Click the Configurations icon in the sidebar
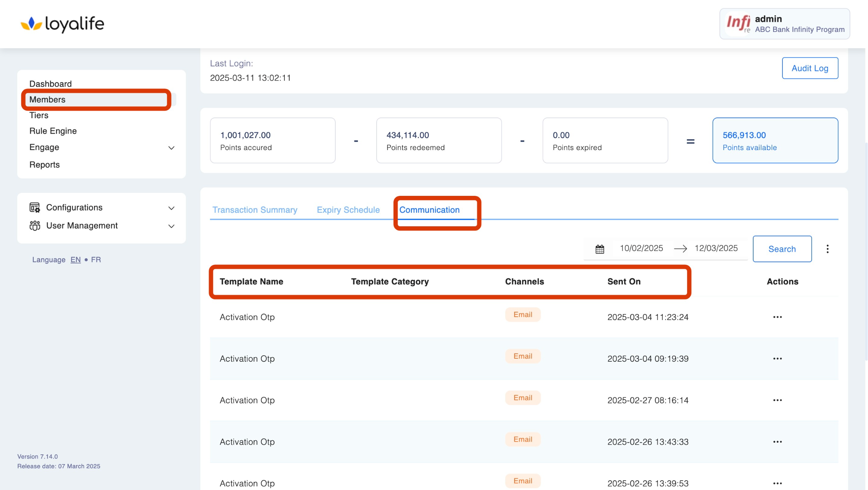This screenshot has height=490, width=868. pyautogui.click(x=35, y=207)
